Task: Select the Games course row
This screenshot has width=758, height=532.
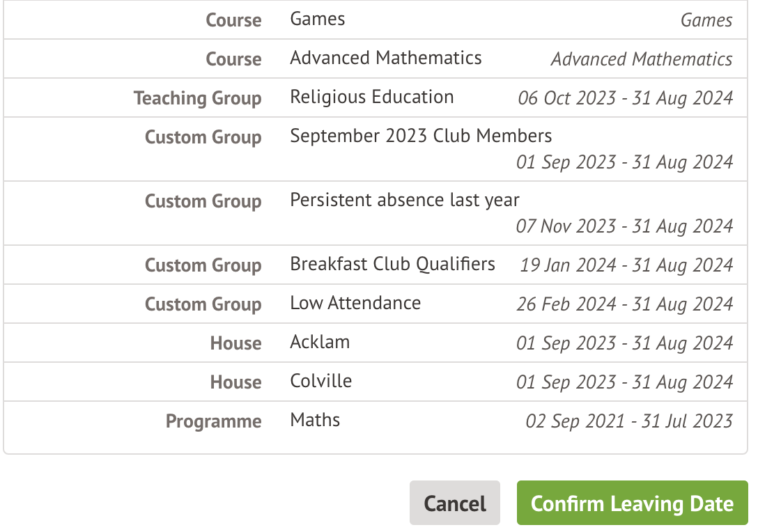Action: [x=318, y=19]
